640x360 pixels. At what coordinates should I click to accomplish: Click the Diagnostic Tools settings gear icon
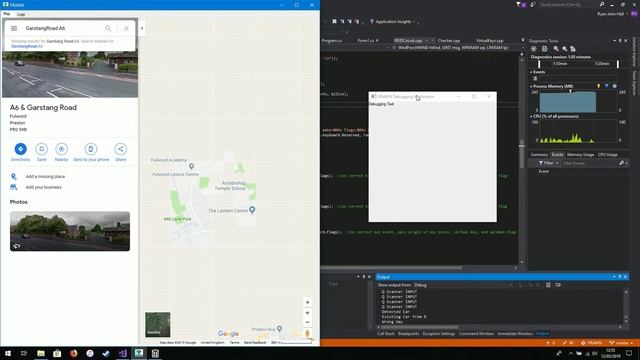click(x=533, y=49)
